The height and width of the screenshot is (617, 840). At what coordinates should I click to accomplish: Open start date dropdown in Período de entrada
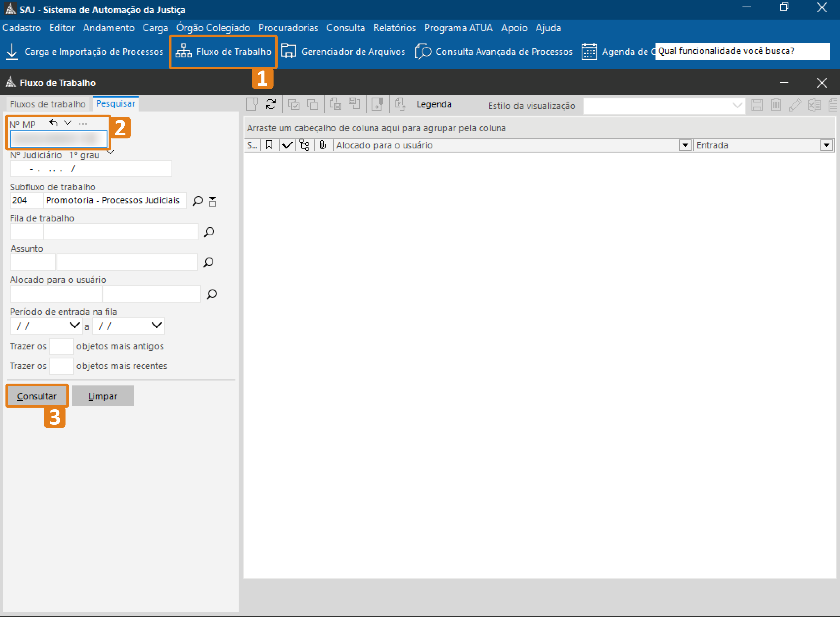[x=75, y=326]
